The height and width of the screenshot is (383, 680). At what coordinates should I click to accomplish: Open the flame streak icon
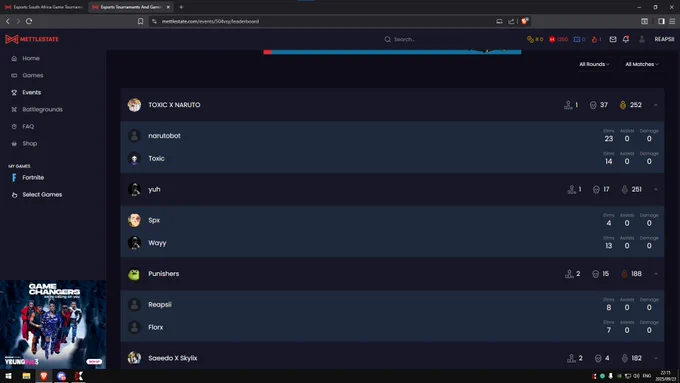(594, 39)
